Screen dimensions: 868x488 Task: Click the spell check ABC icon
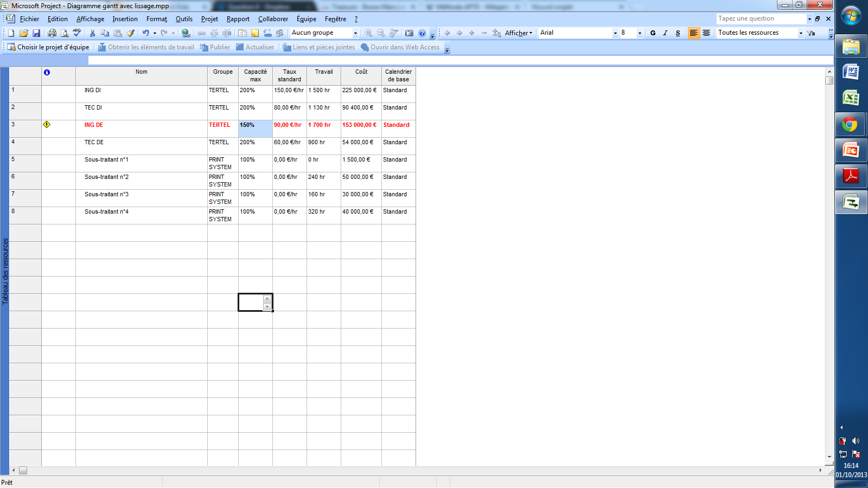[77, 33]
